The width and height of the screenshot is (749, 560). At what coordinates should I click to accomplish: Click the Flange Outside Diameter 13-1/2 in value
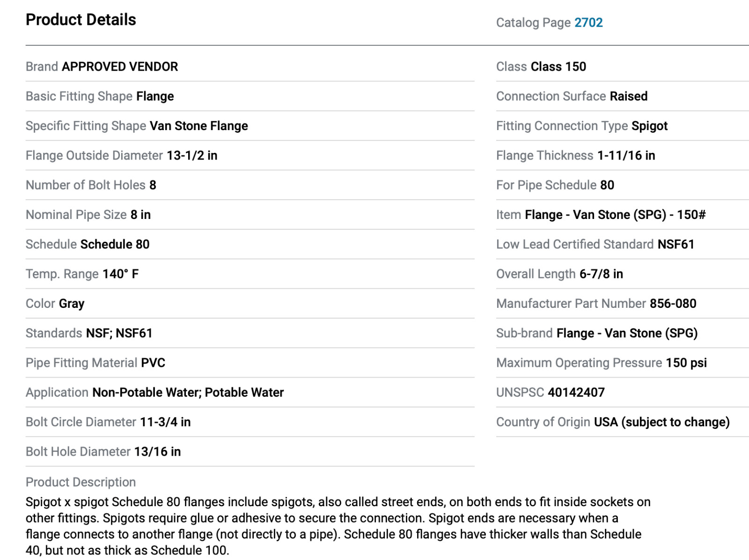[x=192, y=155]
